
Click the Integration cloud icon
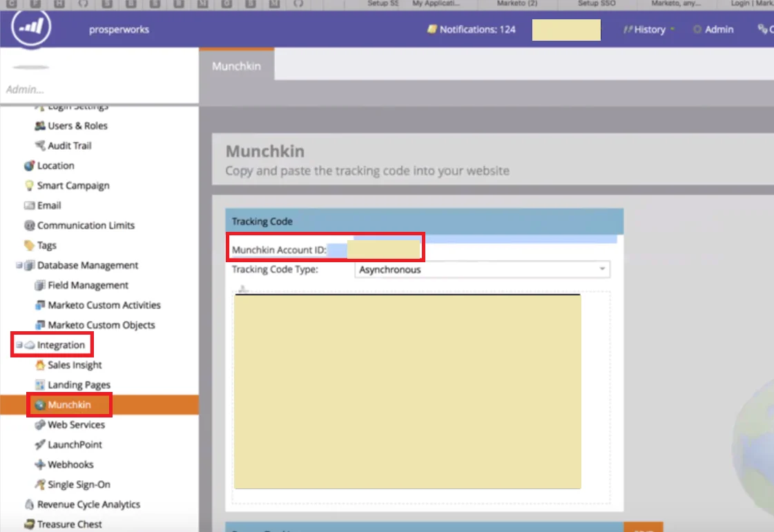[30, 345]
